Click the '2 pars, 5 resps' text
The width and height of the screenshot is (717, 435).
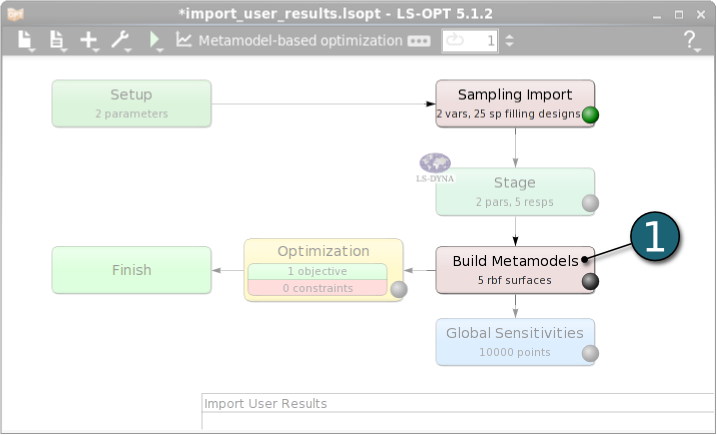click(515, 202)
